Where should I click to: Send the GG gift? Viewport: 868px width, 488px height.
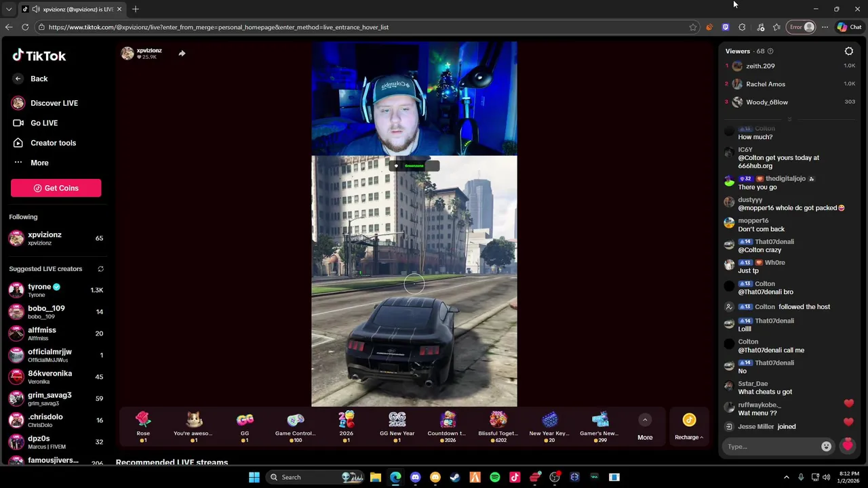(245, 427)
